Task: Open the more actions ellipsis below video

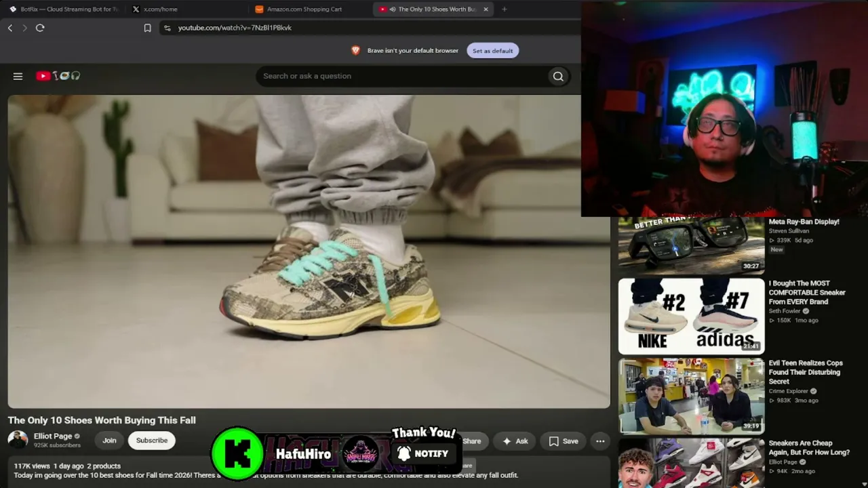Action: coord(600,441)
